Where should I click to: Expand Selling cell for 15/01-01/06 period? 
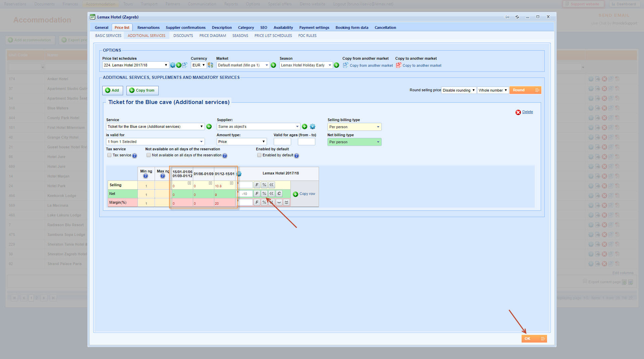[190, 183]
